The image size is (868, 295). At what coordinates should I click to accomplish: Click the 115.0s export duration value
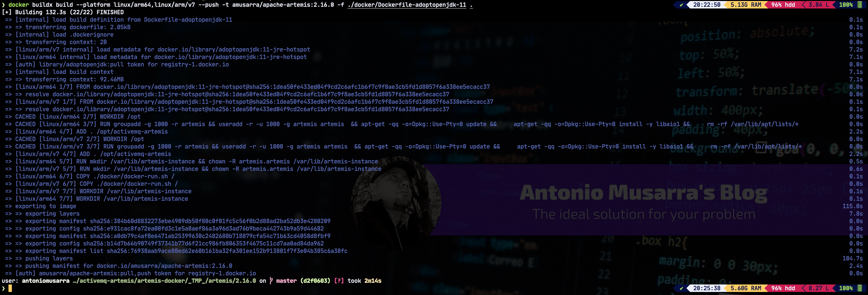coord(853,206)
